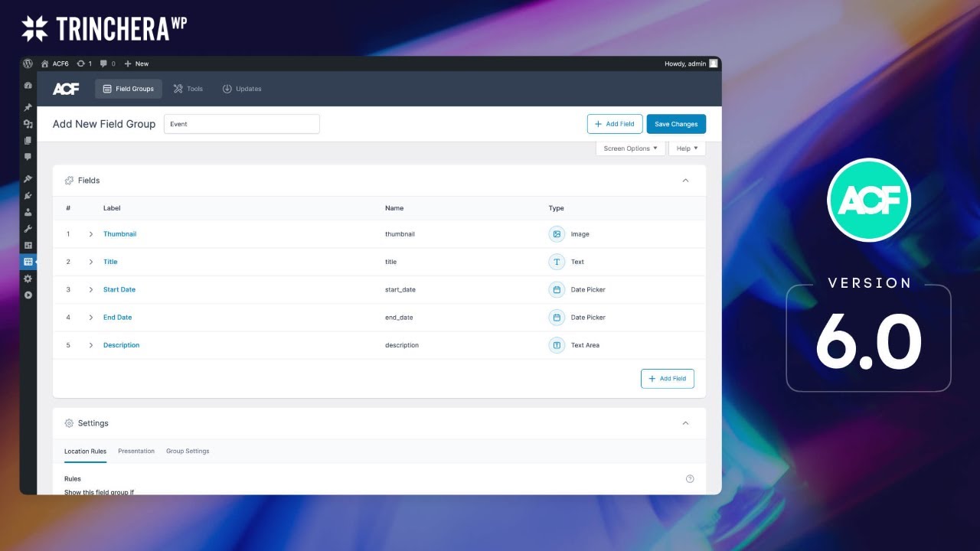
Task: Open the Screen Options dropdown
Action: pyautogui.click(x=630, y=148)
